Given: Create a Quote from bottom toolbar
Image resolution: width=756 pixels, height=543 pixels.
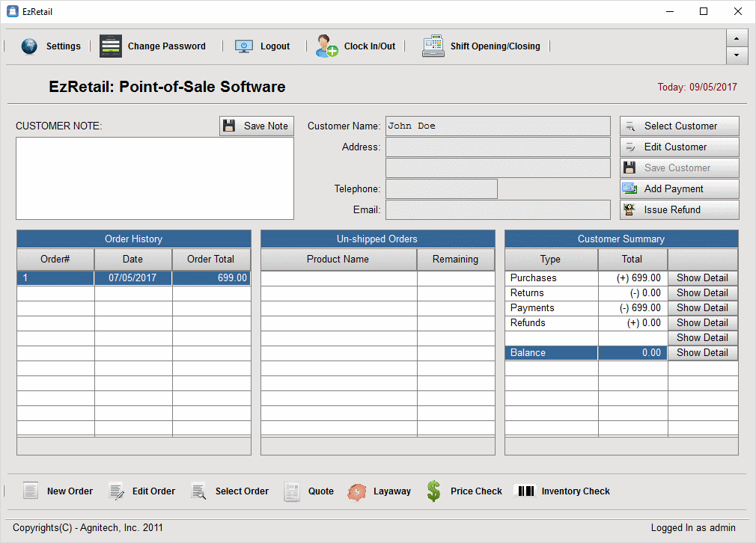Looking at the screenshot, I should point(321,491).
